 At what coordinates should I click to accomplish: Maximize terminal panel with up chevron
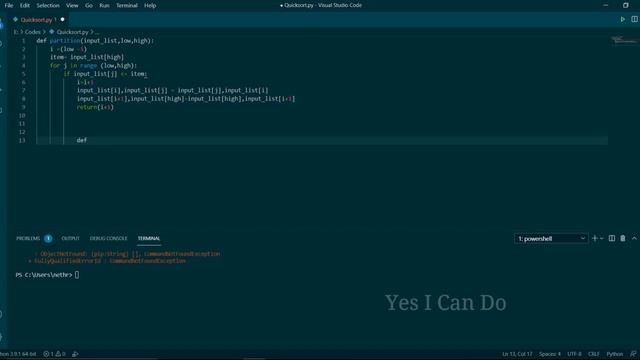tap(634, 238)
